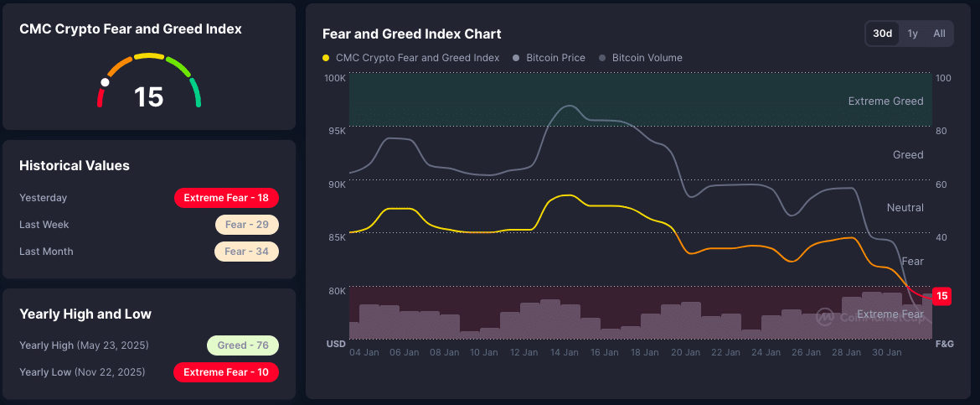The height and width of the screenshot is (405, 980).
Task: Select the 1y time range tab
Action: point(913,34)
